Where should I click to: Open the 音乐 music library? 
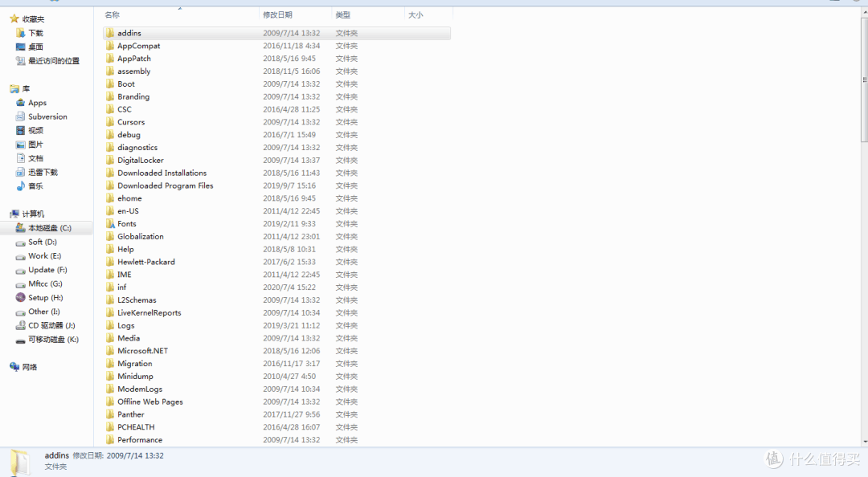pos(35,186)
